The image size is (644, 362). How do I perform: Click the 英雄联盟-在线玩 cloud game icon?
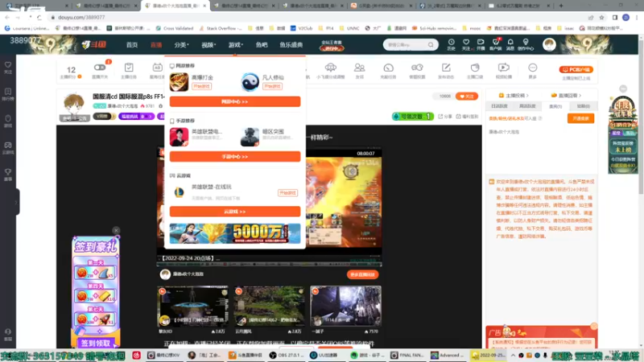(179, 192)
